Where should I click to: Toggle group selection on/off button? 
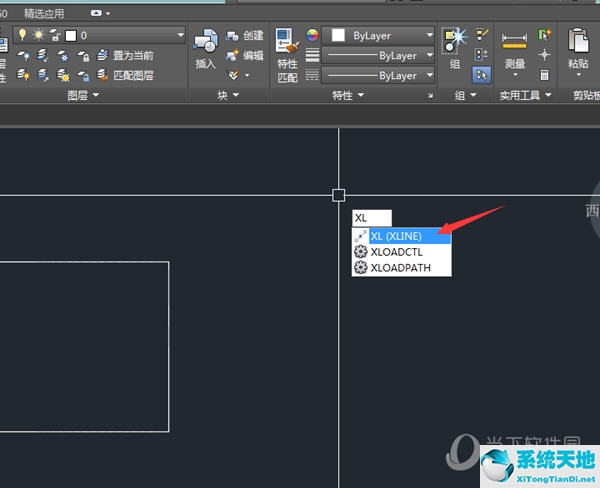[x=481, y=75]
